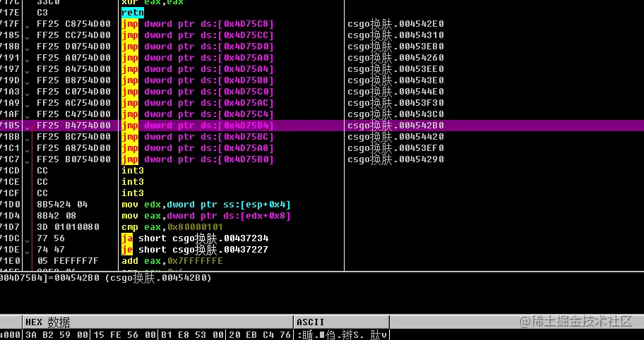
Task: Click hex bytes 77 56
Action: 51,238
